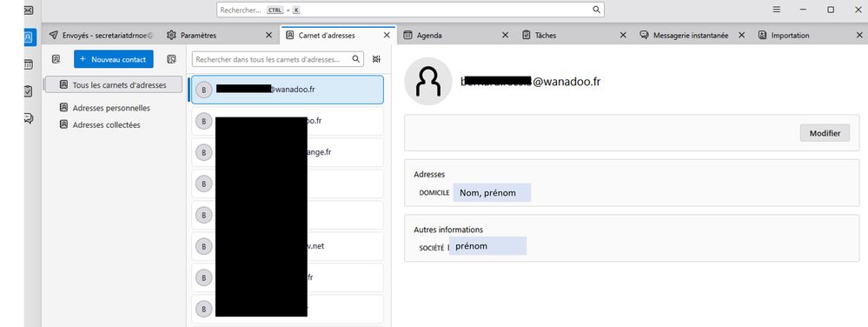Click the prénom société value
This screenshot has width=868, height=327.
click(x=487, y=246)
